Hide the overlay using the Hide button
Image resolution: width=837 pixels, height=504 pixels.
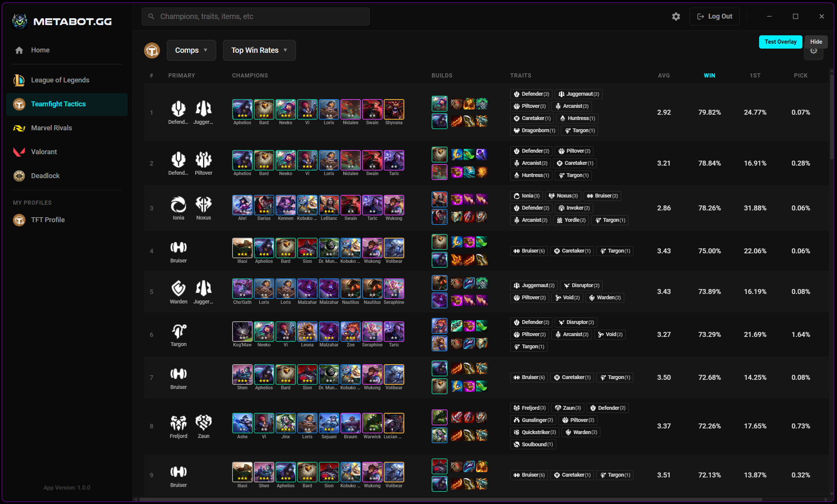(816, 42)
